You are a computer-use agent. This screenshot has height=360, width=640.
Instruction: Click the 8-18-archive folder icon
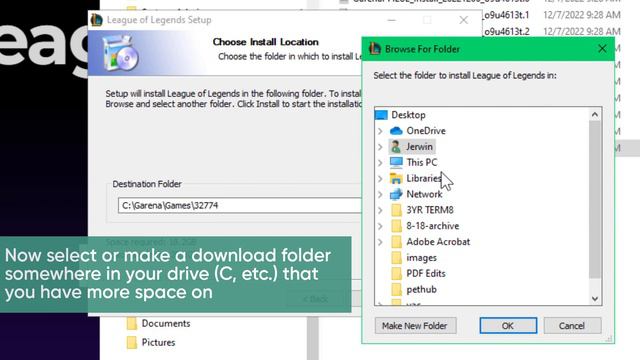click(396, 226)
